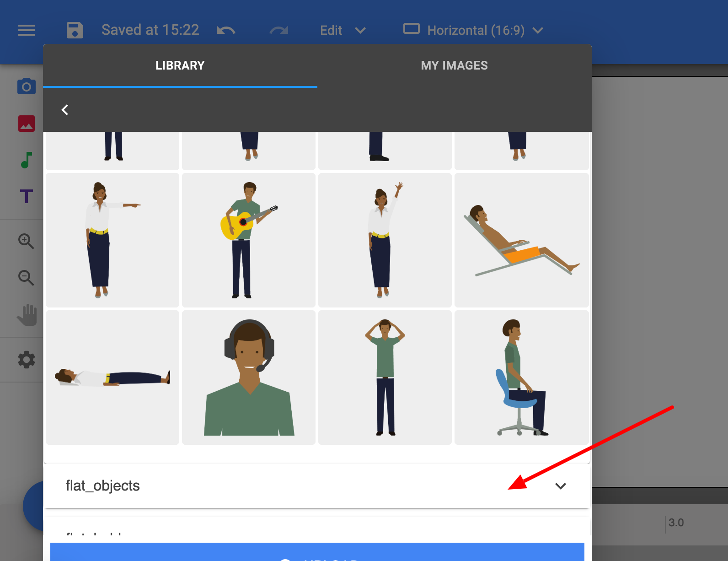
Task: Open the Horizontal (16:9) aspect dropdown
Action: click(x=473, y=30)
